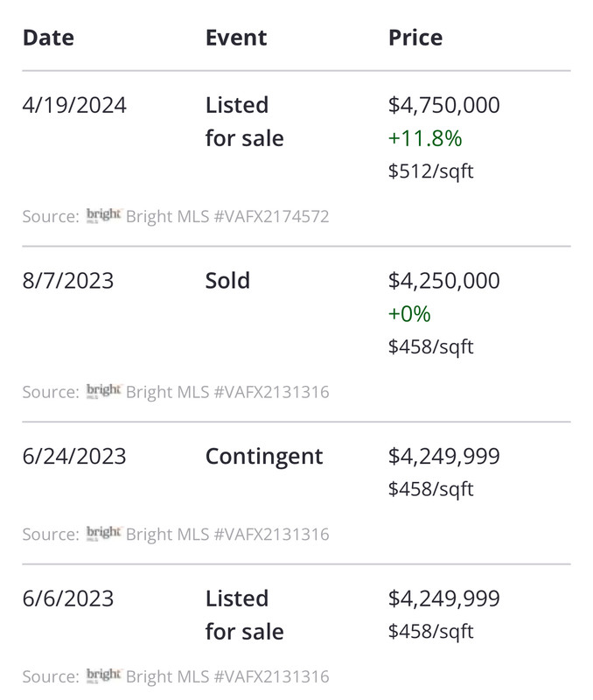Click the $512/sqft value
This screenshot has width=593, height=700.
[431, 171]
